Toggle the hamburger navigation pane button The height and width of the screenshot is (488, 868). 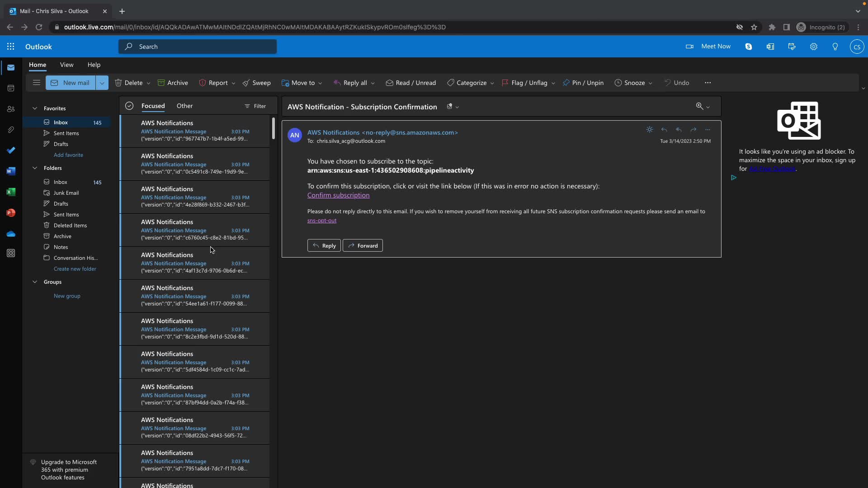(37, 83)
